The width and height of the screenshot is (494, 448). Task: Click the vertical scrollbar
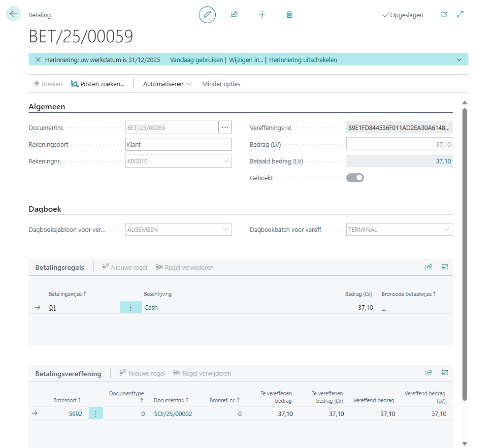pos(464,246)
